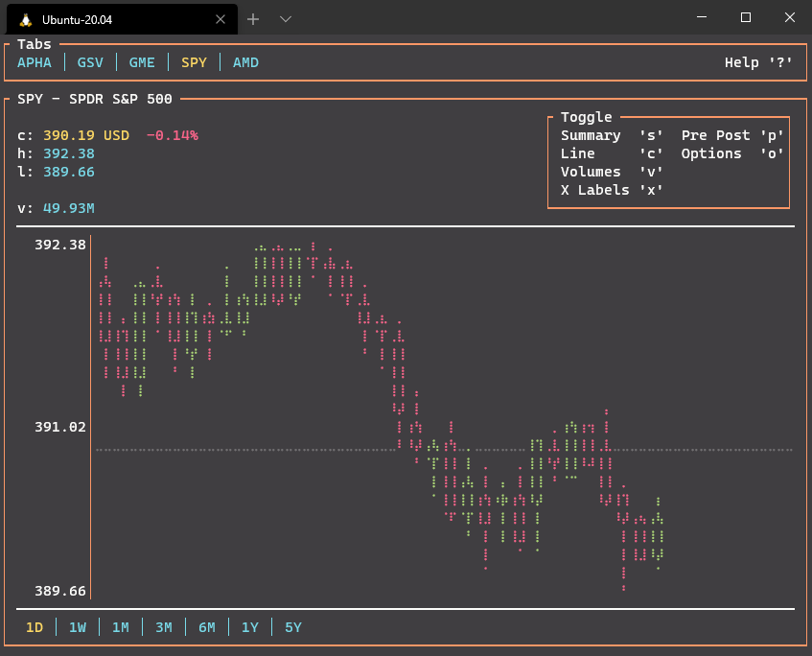Viewport: 812px width, 656px height.
Task: Open Help '?' in the tabs bar
Action: [758, 62]
